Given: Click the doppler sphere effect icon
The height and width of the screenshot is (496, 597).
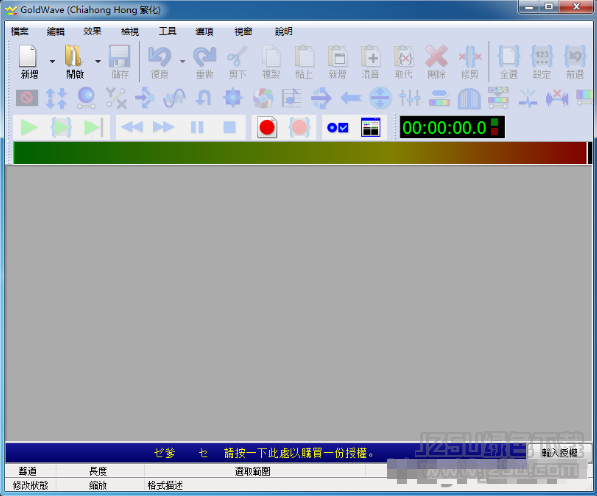Looking at the screenshot, I should pyautogui.click(x=86, y=98).
